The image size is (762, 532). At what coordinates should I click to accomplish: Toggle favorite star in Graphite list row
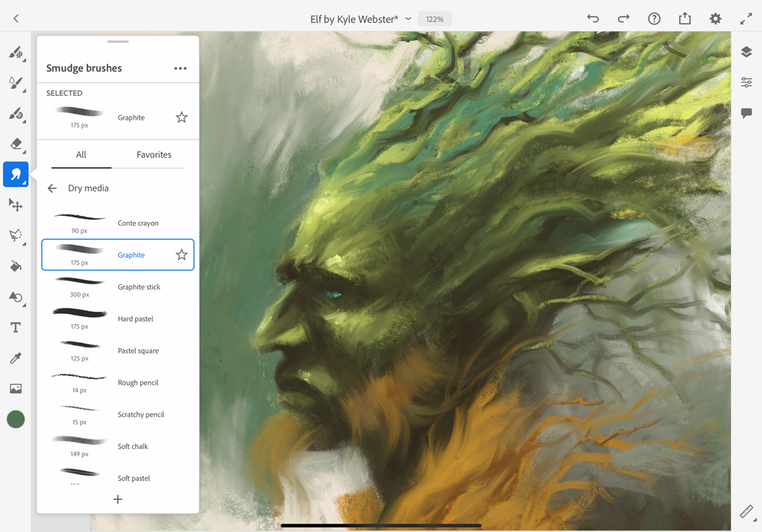(x=182, y=255)
